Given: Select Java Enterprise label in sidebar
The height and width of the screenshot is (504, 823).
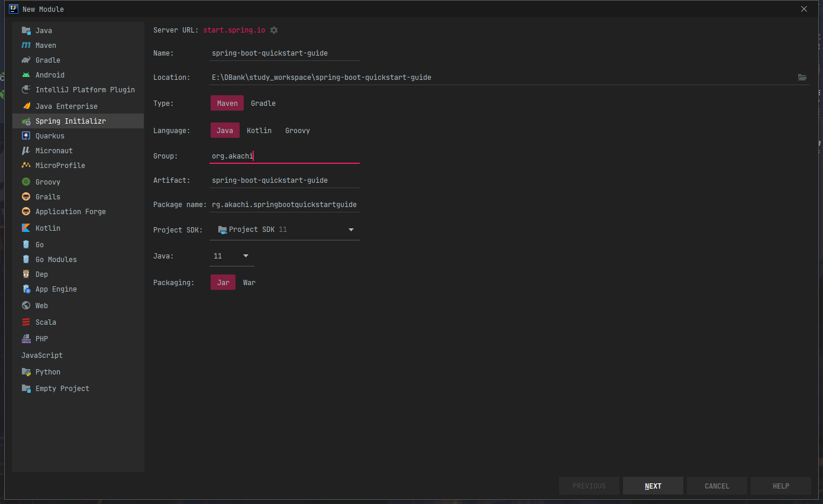Looking at the screenshot, I should coord(66,106).
